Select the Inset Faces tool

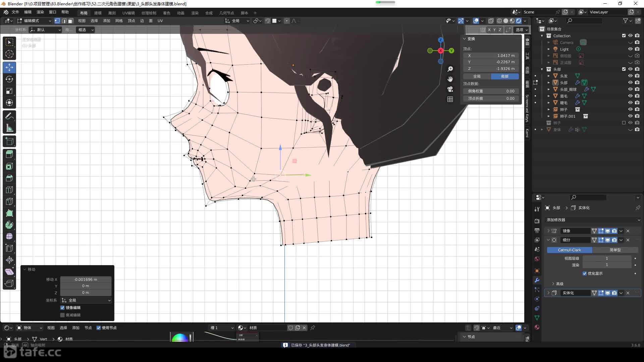9,166
